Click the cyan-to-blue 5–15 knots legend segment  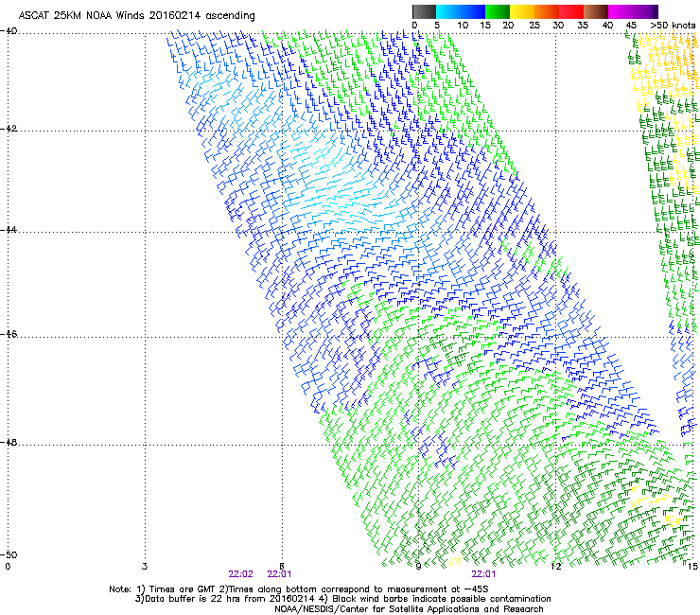pos(461,11)
